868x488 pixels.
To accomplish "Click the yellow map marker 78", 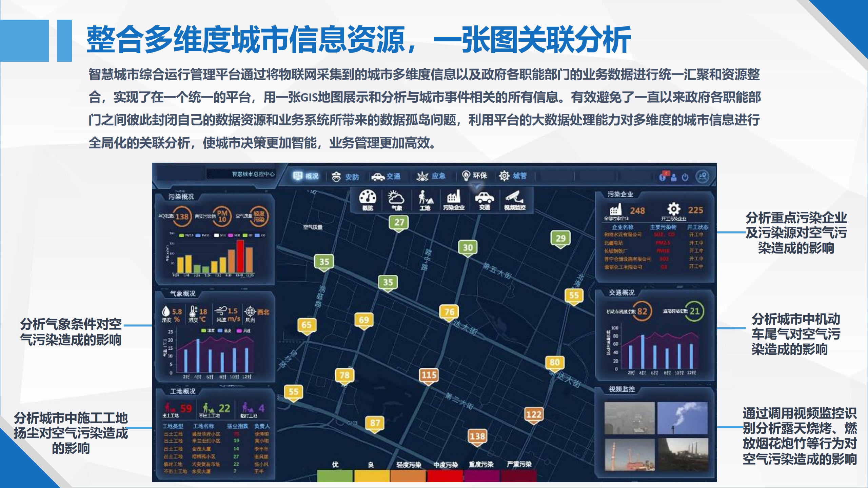I will (344, 376).
